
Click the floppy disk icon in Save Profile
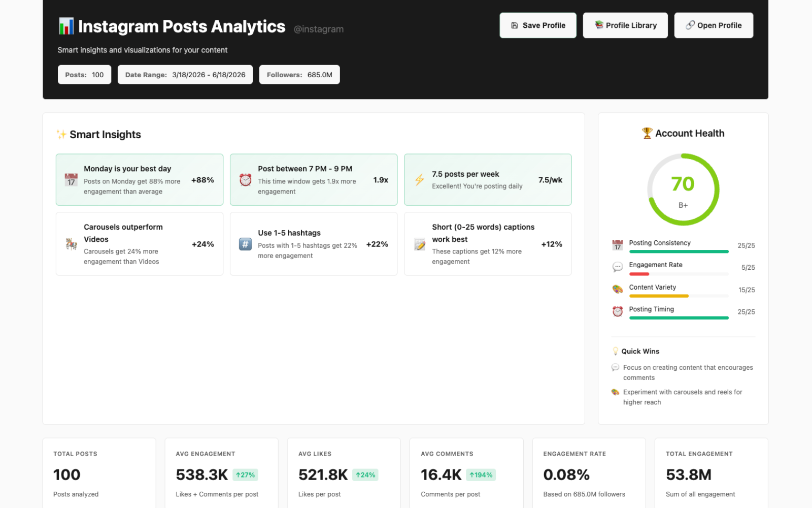coord(515,25)
